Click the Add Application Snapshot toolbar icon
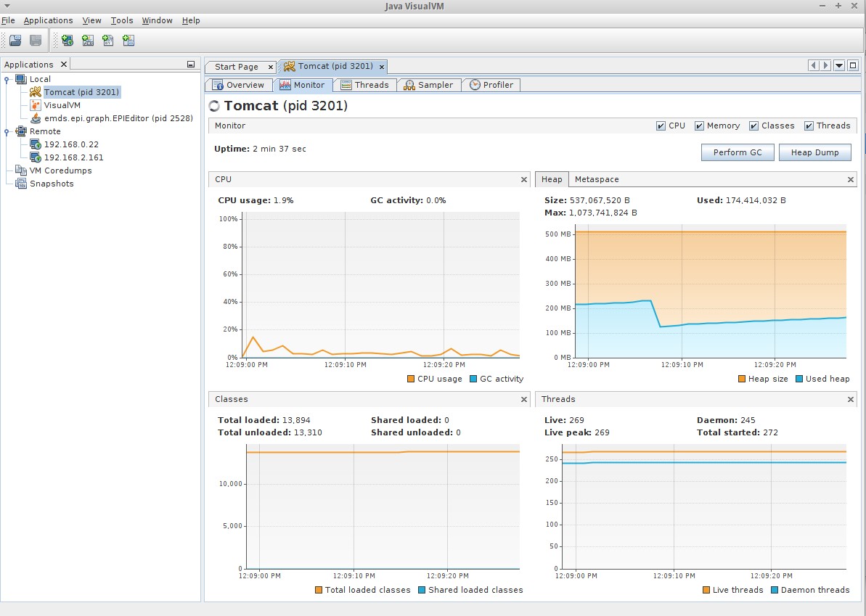Screen dimensions: 866x616 click(x=128, y=41)
